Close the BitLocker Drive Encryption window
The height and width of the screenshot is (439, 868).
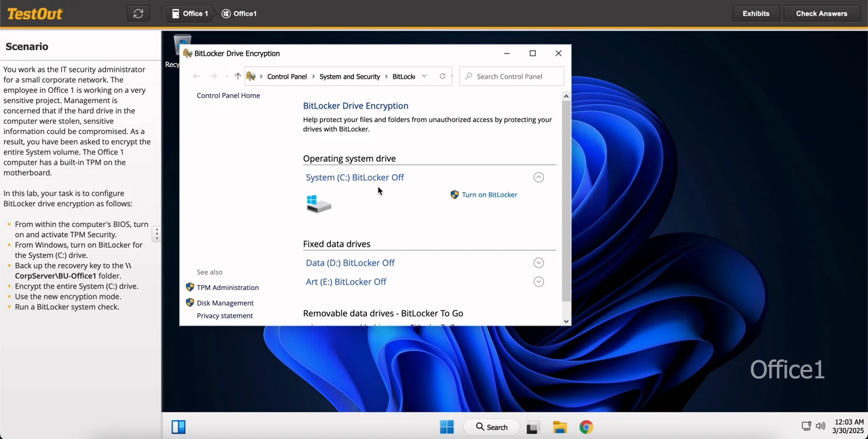tap(558, 54)
